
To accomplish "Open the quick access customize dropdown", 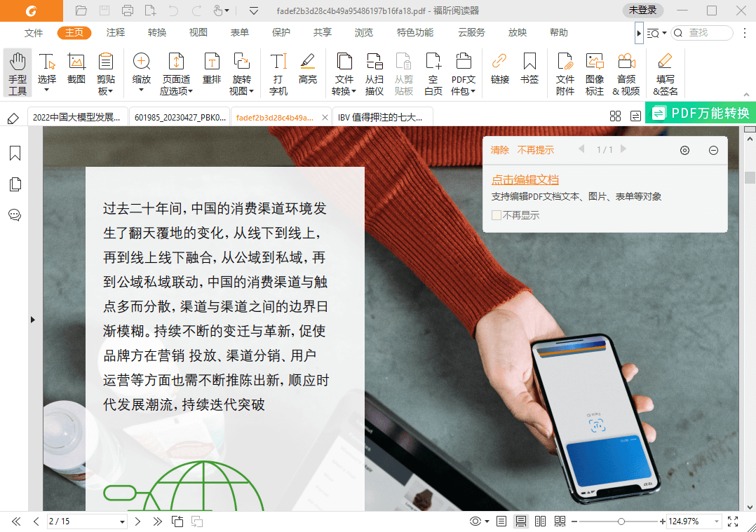I will (x=254, y=11).
